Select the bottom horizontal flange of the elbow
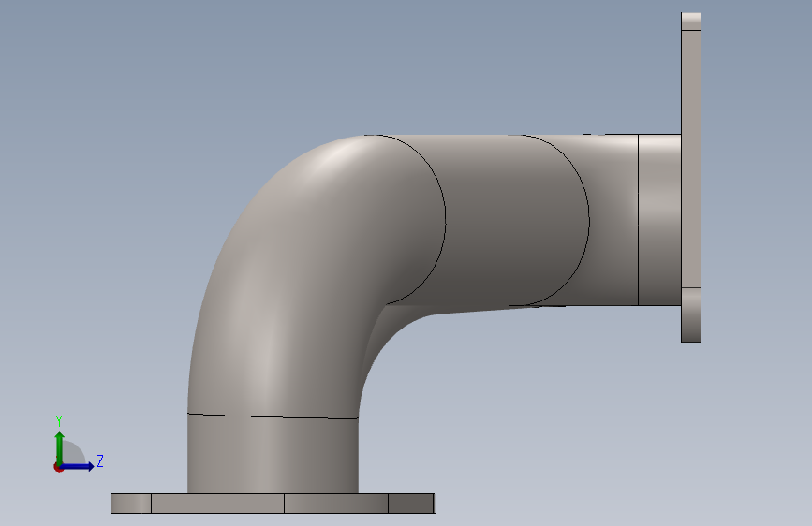 pyautogui.click(x=273, y=504)
